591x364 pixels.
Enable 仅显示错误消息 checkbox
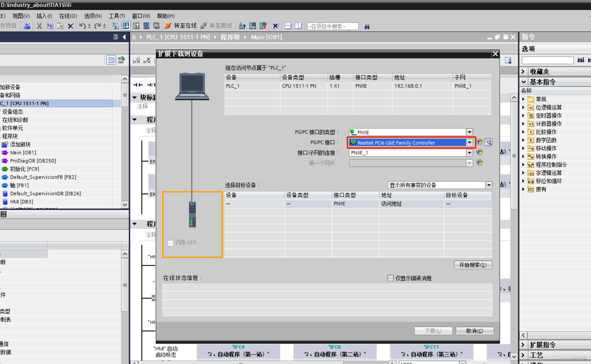click(x=390, y=278)
